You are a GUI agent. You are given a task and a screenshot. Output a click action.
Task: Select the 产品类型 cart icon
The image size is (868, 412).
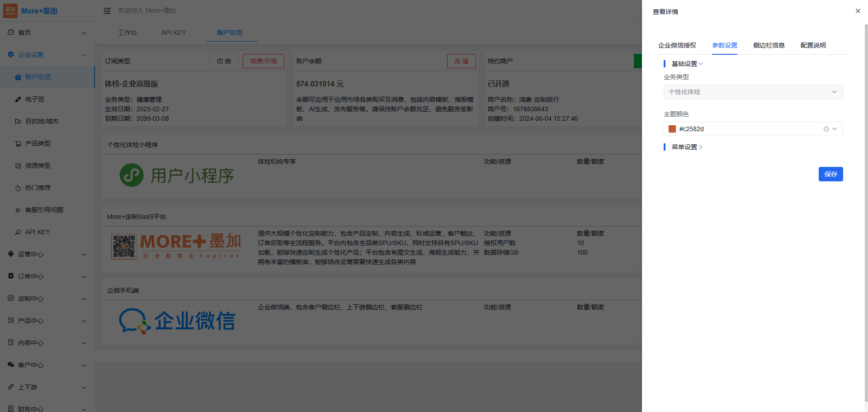click(18, 144)
